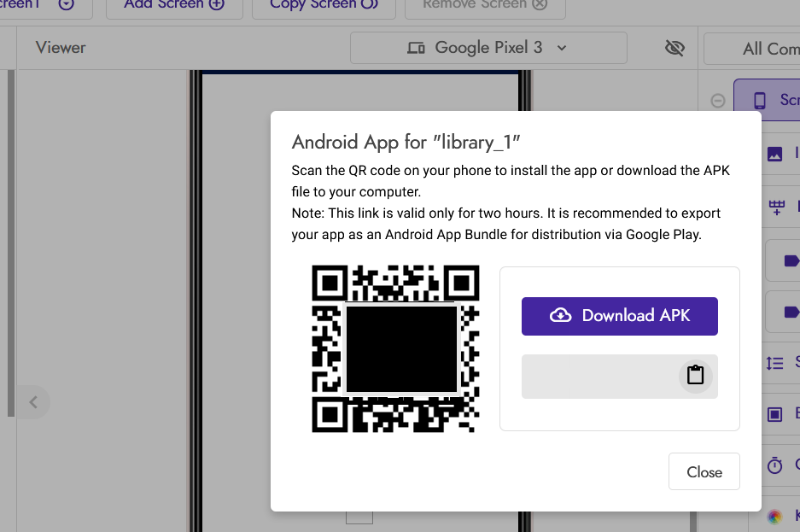Open the Google Pixel 3 device dropdown
The height and width of the screenshot is (532, 800).
pyautogui.click(x=488, y=48)
